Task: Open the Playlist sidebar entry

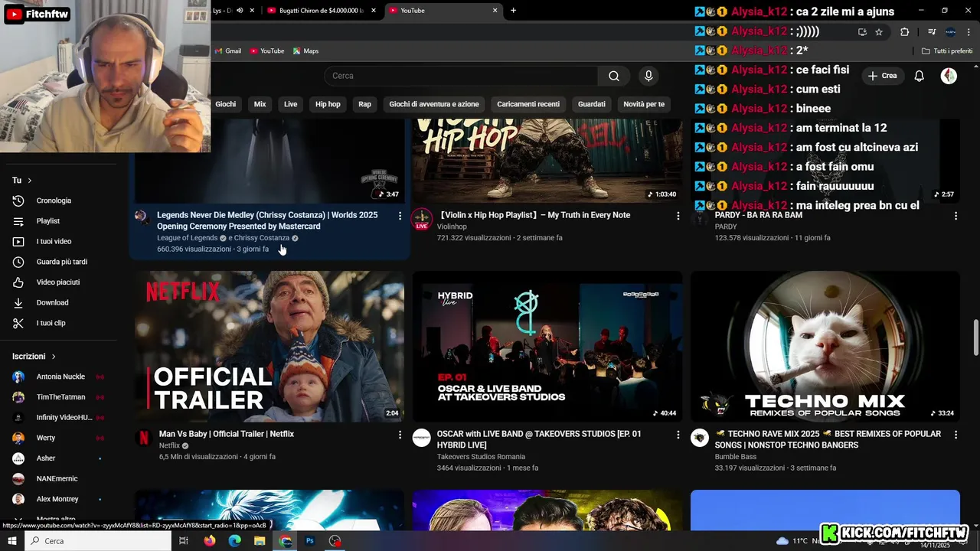Action: coord(47,221)
